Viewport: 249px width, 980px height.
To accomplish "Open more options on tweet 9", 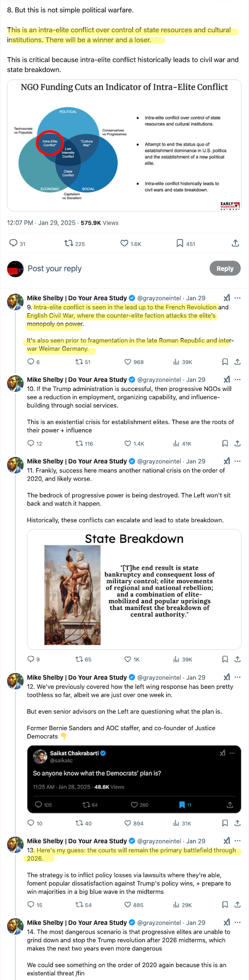I will coord(238,298).
